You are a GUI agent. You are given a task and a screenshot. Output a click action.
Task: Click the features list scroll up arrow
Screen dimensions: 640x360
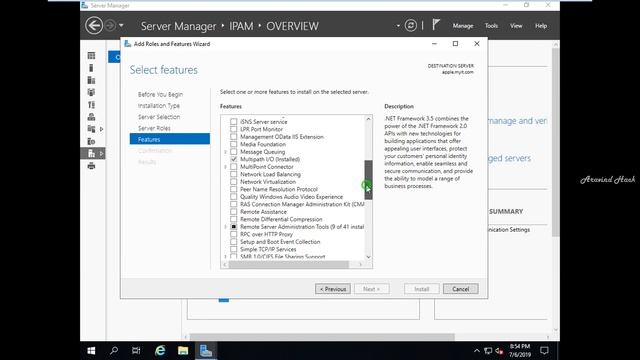click(368, 119)
